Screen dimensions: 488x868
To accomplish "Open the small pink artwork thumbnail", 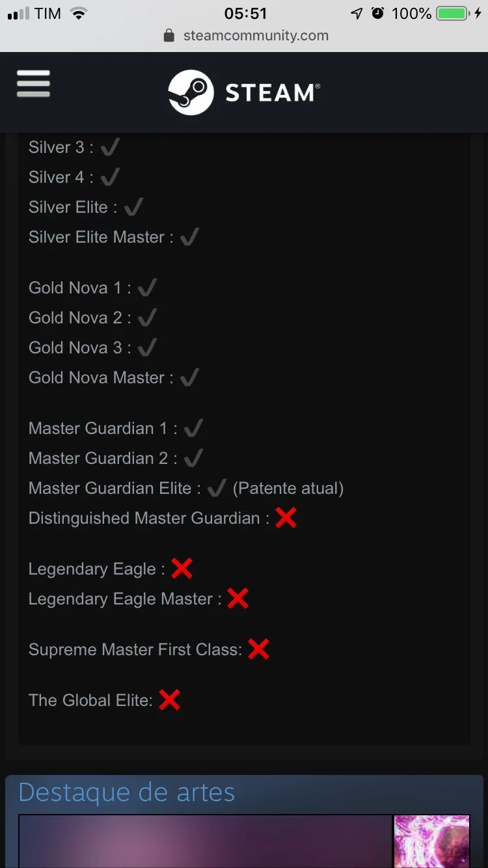I will (x=432, y=841).
